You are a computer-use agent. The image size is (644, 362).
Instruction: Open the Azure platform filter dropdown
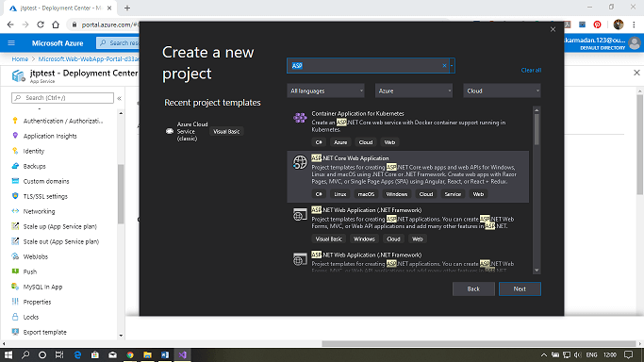tap(414, 90)
